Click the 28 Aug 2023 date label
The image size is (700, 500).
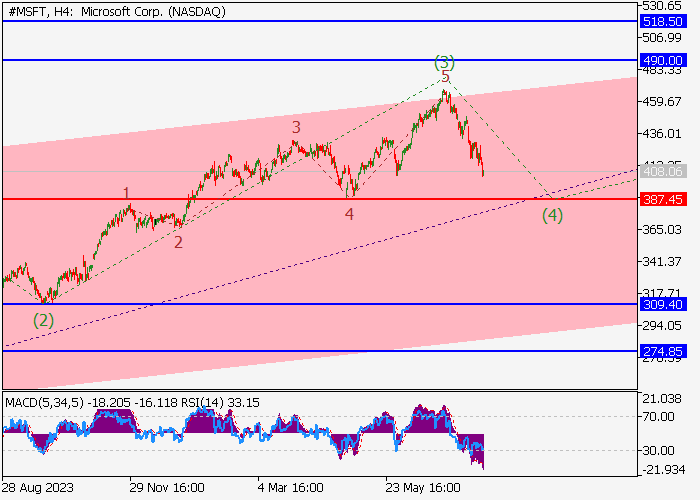pos(38,488)
